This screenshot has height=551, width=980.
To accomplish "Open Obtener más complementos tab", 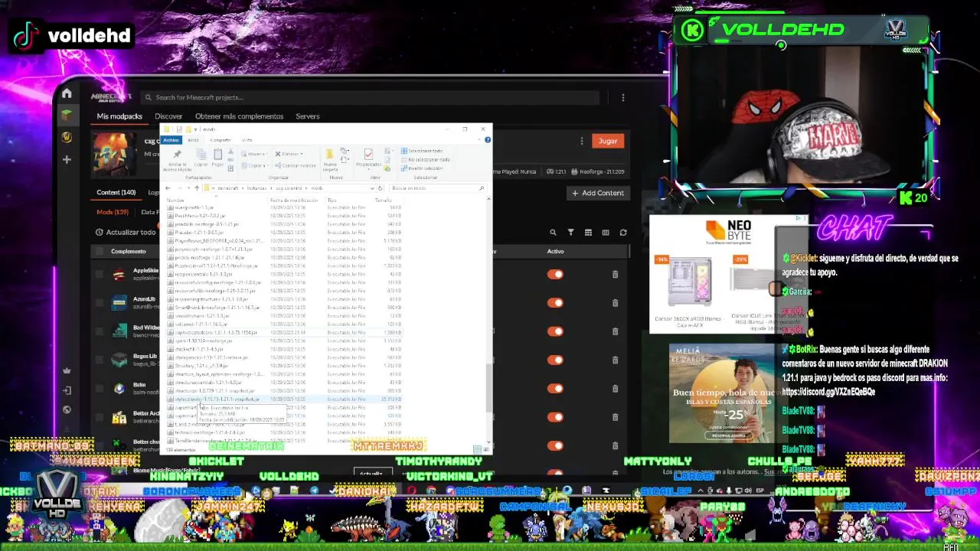I will point(239,116).
